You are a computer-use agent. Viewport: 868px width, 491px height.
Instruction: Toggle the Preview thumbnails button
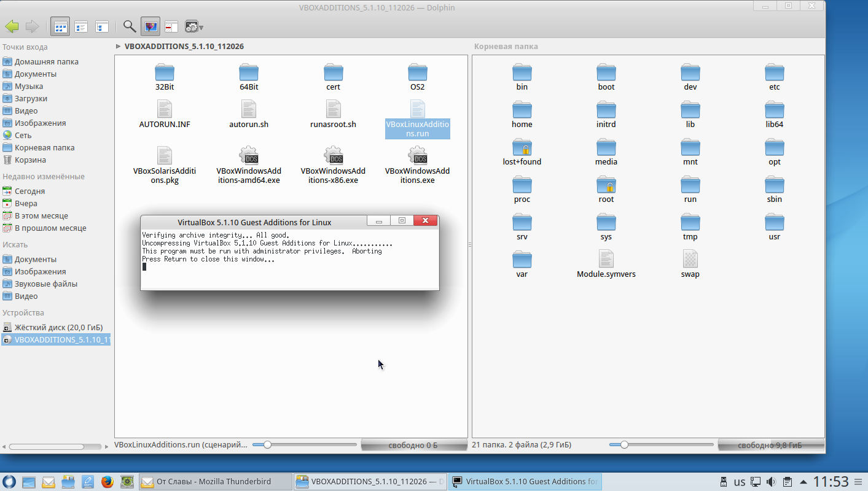click(x=151, y=26)
